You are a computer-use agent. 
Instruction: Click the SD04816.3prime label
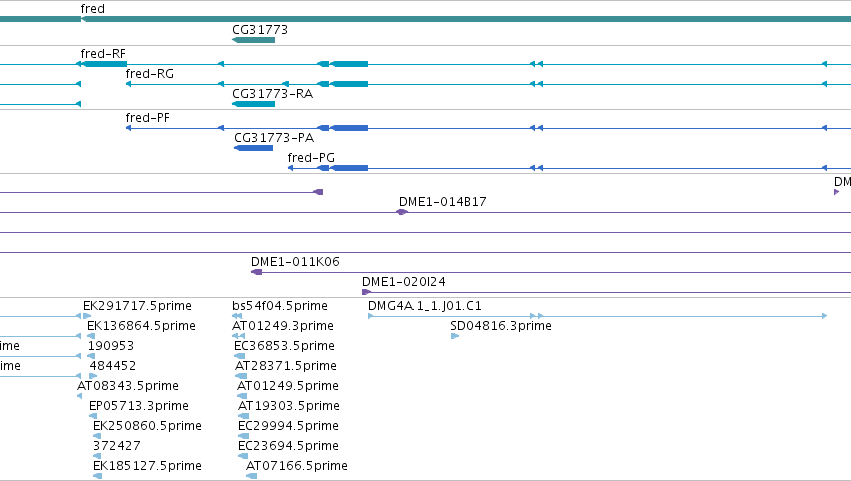(501, 326)
